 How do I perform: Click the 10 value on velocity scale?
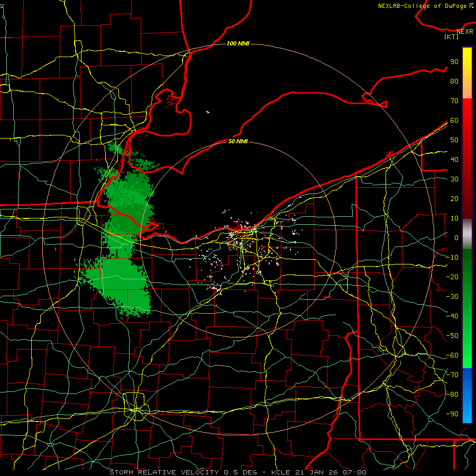pyautogui.click(x=454, y=218)
